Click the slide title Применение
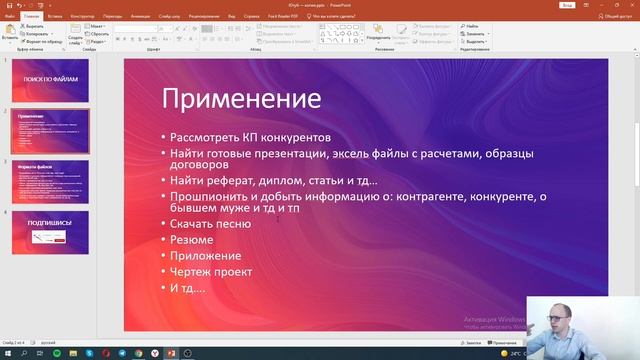 coord(242,98)
